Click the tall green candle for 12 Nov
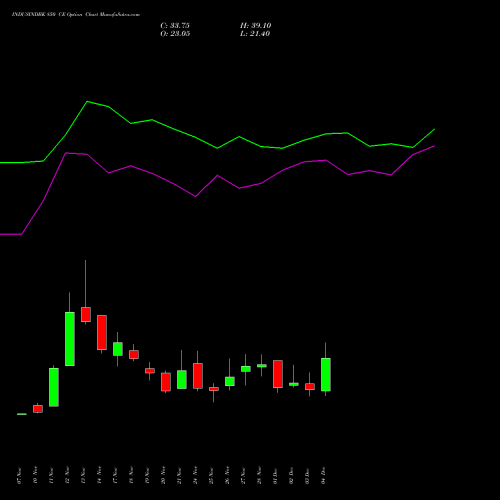Screen dimensions: 500x500 pos(70,339)
